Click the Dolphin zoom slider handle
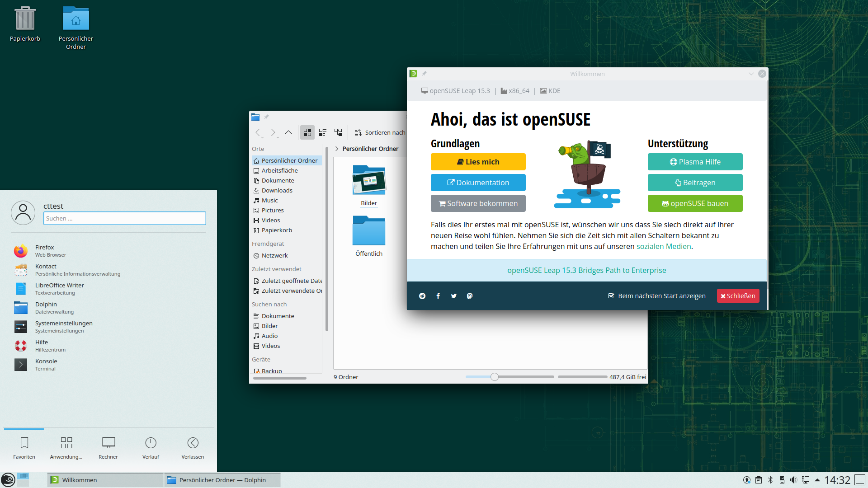868x488 pixels. [495, 377]
